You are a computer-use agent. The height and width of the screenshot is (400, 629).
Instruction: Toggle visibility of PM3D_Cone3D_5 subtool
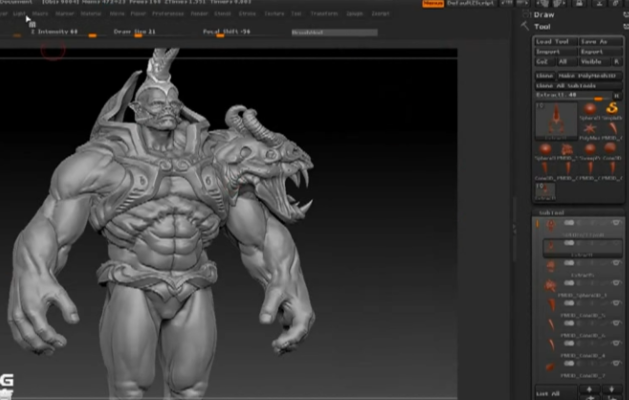[617, 303]
